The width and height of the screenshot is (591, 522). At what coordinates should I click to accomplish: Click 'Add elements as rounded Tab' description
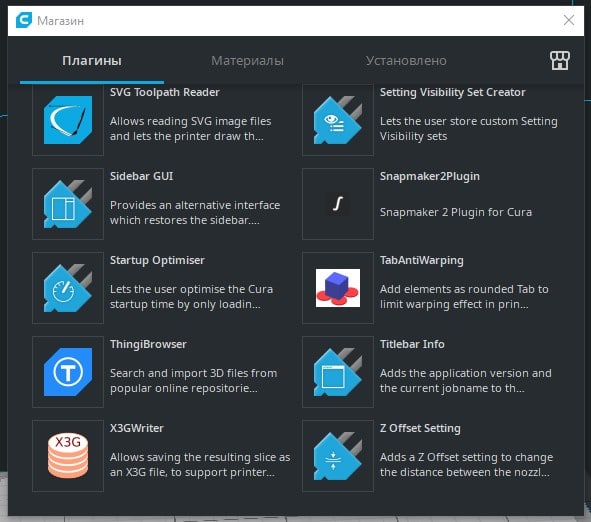tap(464, 297)
